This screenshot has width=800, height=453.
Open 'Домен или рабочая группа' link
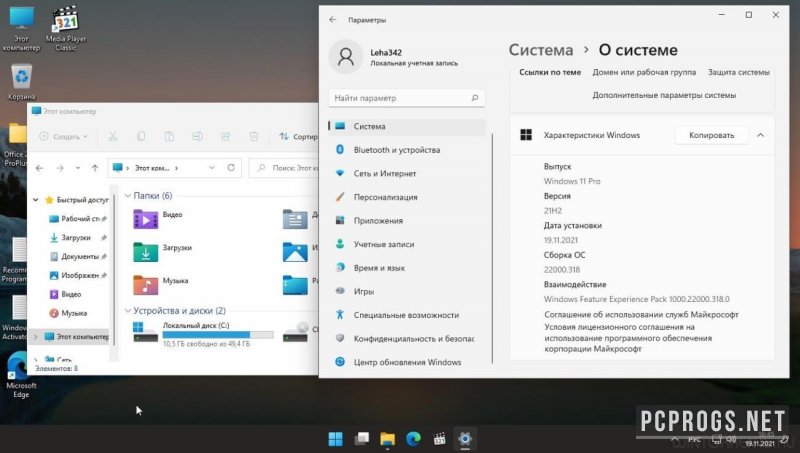click(644, 72)
